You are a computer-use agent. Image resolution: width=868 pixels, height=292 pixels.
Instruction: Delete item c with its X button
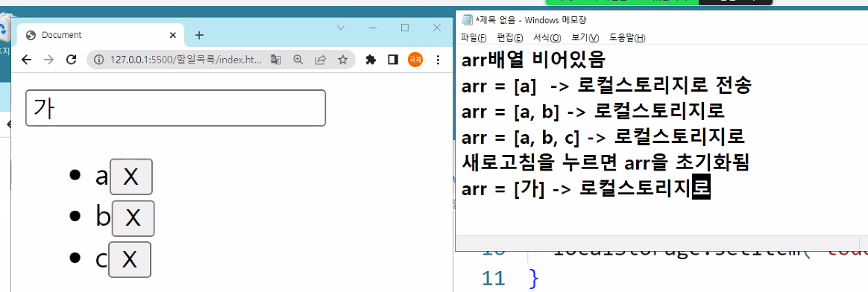(x=130, y=259)
